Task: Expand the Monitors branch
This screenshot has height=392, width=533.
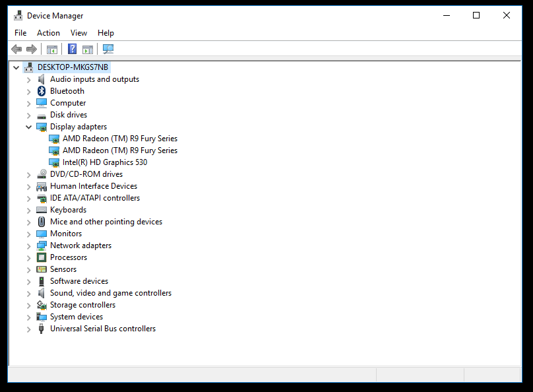Action: [29, 234]
